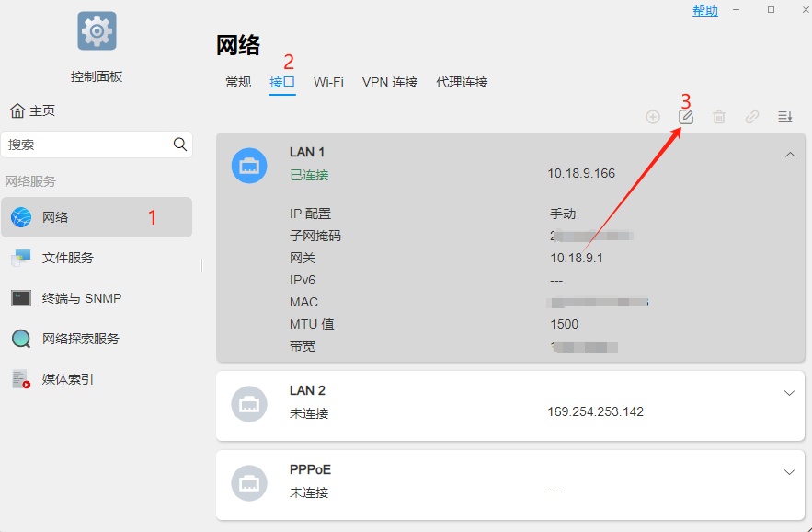Click gateway value 10.18.9.1
The width and height of the screenshot is (812, 532).
click(577, 258)
